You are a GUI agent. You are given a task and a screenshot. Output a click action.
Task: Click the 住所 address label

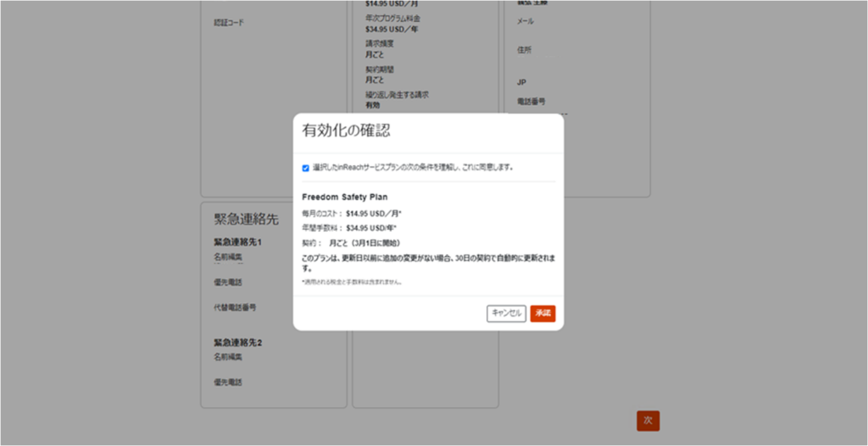[525, 50]
